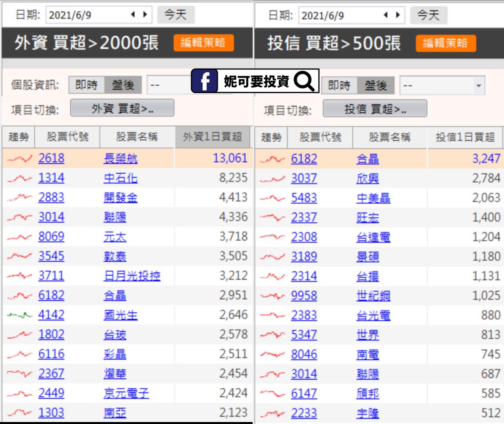Open stock name 欣興 link

pos(367,179)
